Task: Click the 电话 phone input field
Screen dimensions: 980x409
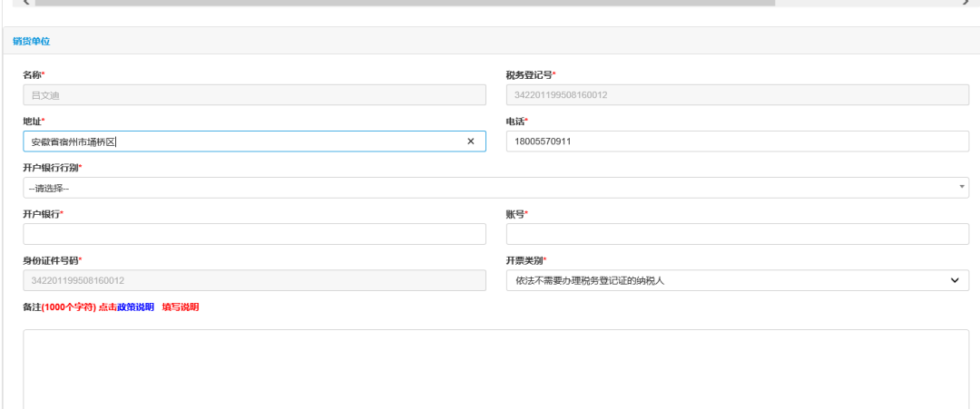Action: pos(738,141)
